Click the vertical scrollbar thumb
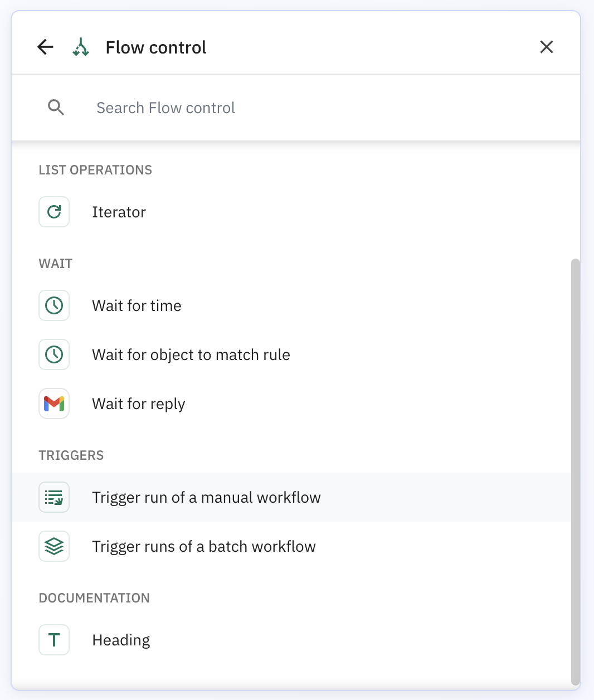This screenshot has width=594, height=700. [x=576, y=471]
